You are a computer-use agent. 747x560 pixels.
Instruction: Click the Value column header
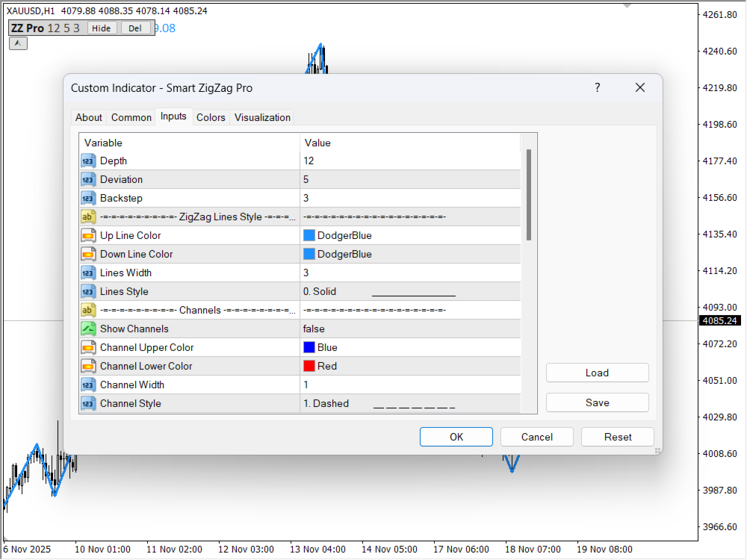click(x=410, y=143)
